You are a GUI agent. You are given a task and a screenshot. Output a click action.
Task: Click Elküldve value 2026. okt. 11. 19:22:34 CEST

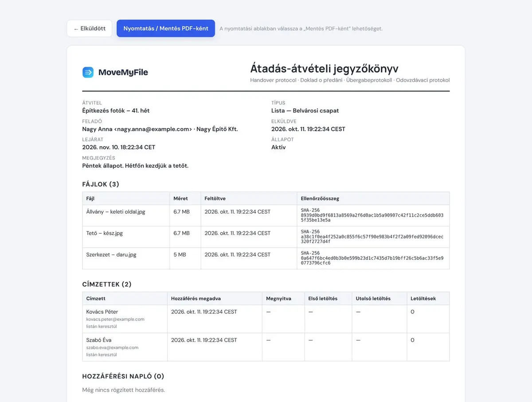point(308,129)
